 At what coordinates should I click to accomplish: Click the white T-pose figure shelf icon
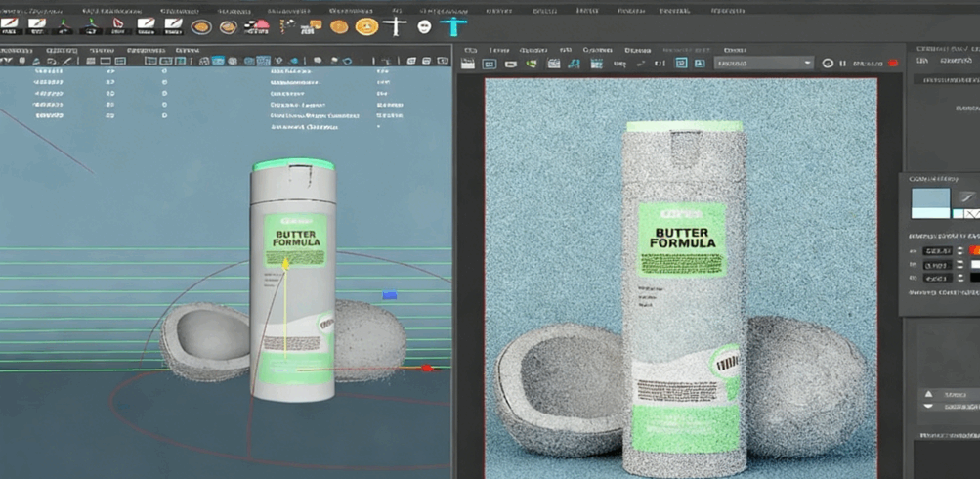(x=395, y=26)
